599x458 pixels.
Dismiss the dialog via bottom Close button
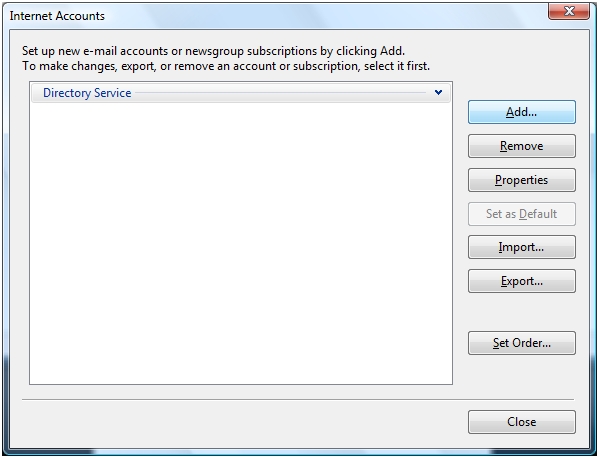(x=521, y=422)
